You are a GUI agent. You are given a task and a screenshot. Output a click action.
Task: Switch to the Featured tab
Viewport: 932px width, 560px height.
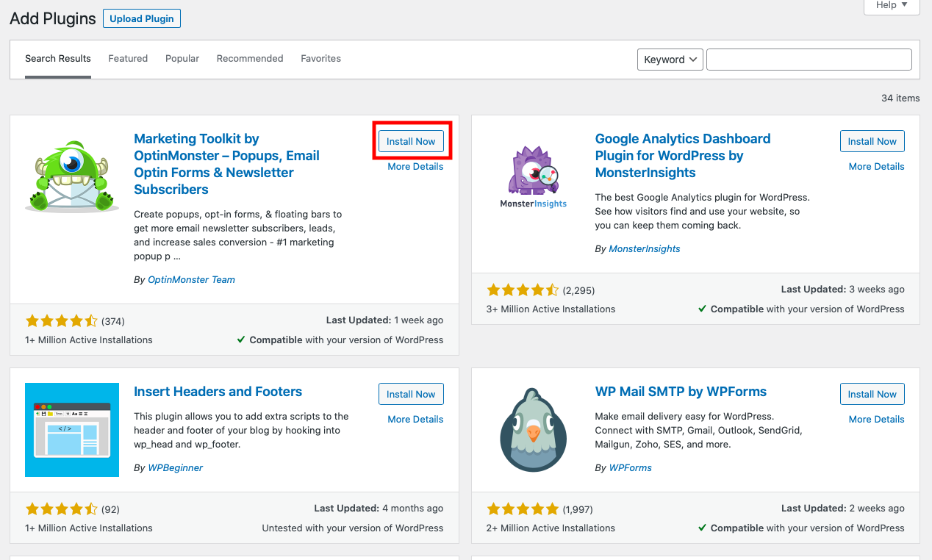pyautogui.click(x=128, y=59)
